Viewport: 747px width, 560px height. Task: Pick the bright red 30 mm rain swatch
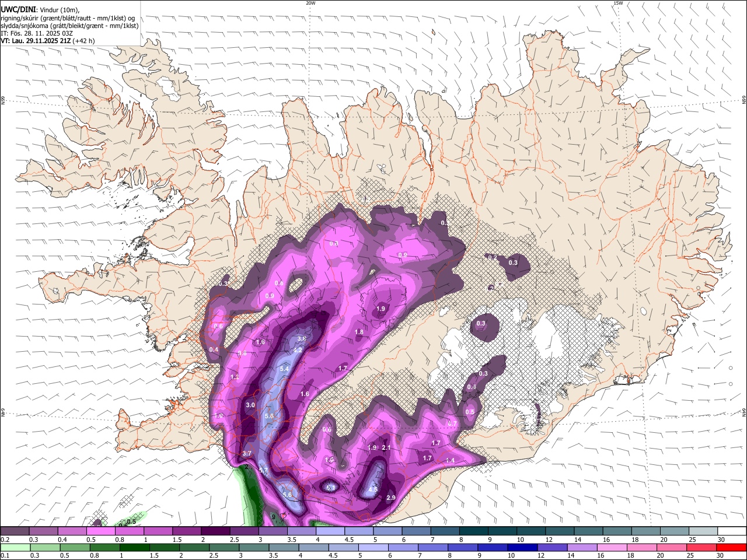732,548
